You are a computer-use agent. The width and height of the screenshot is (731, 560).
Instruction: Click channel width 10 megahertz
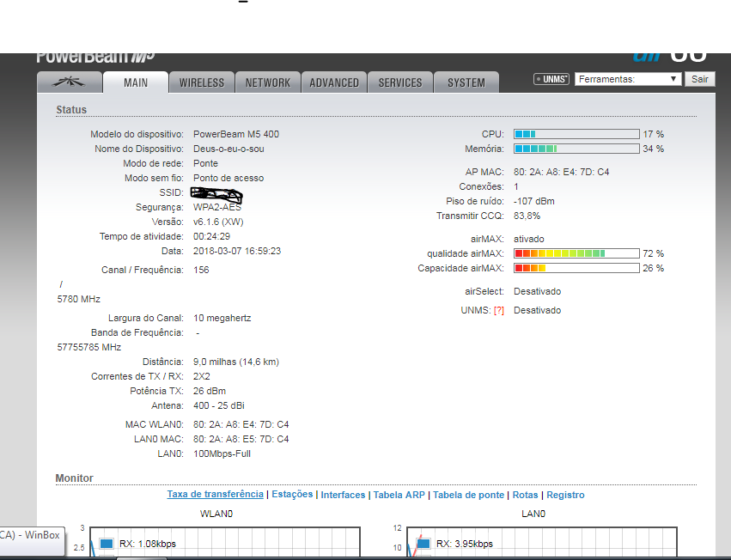pyautogui.click(x=222, y=318)
